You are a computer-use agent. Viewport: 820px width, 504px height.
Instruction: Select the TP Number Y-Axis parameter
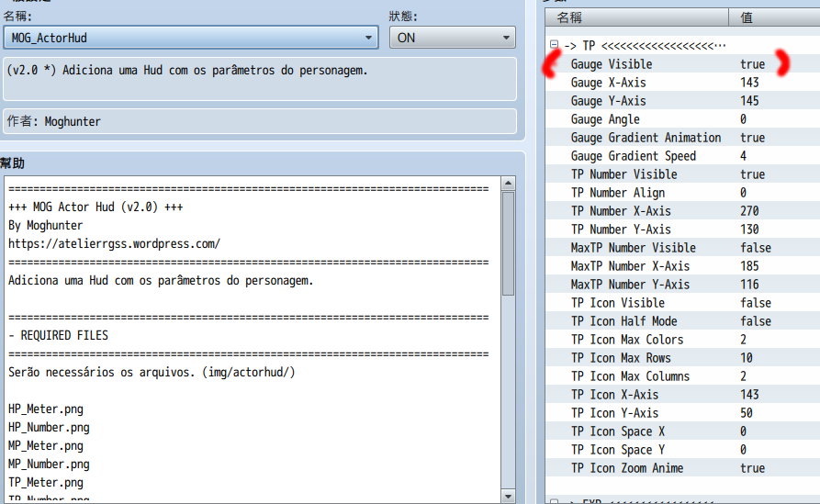(682, 229)
